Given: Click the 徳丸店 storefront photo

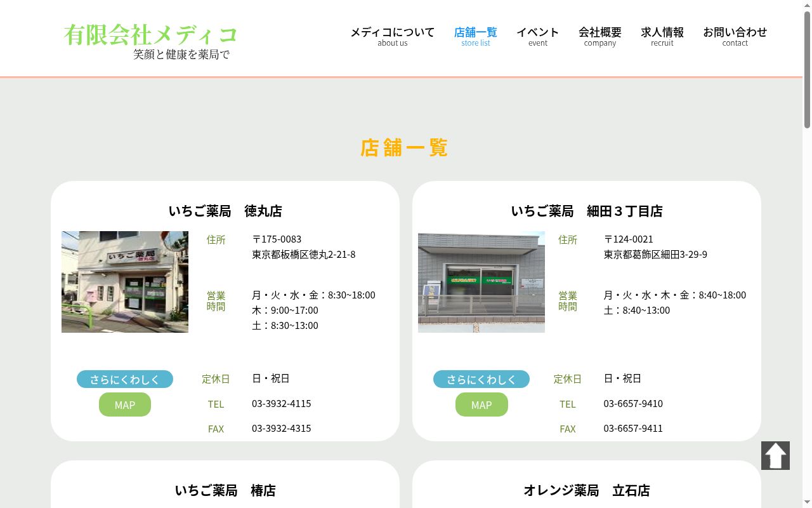Looking at the screenshot, I should (x=125, y=282).
